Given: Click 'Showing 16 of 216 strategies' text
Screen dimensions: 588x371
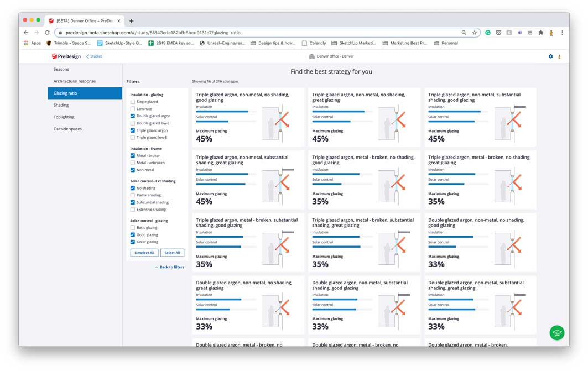Looking at the screenshot, I should coord(215,81).
